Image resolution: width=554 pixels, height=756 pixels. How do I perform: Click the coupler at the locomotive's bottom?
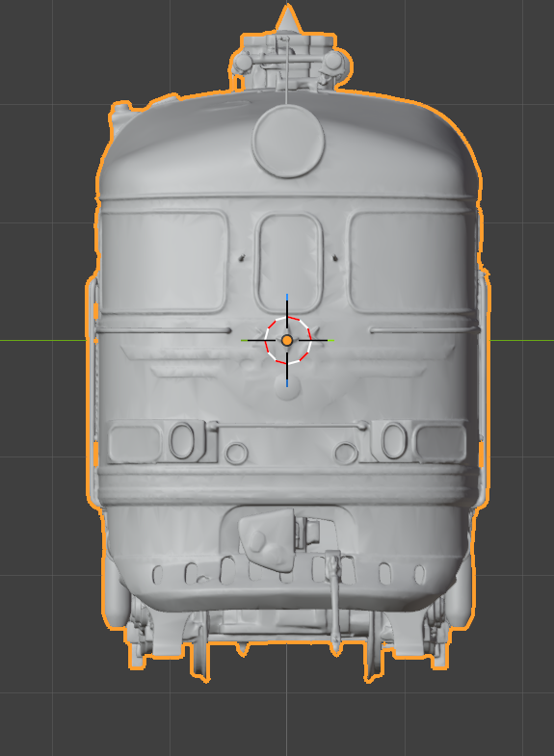[x=268, y=538]
